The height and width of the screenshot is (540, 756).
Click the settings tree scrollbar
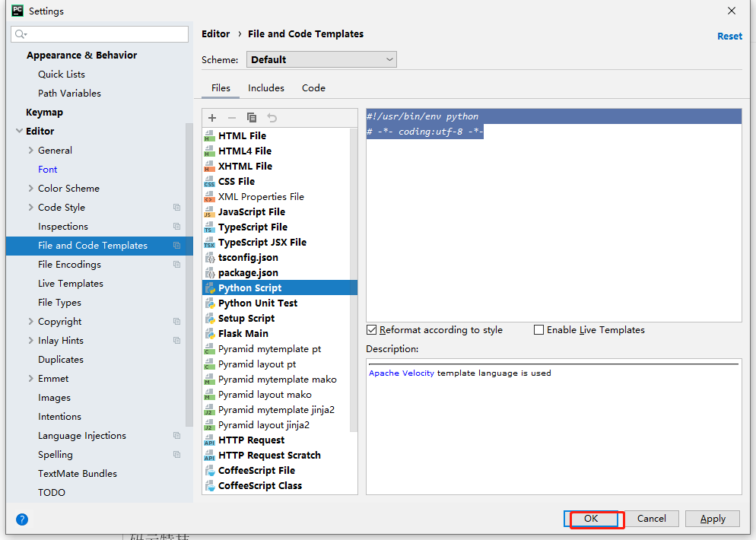tap(189, 275)
